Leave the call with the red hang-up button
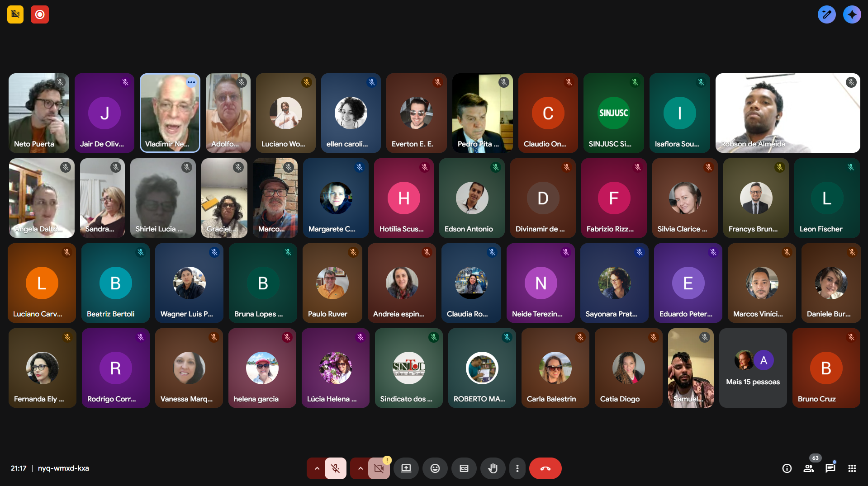Screen dimensions: 868x486 coord(545,468)
